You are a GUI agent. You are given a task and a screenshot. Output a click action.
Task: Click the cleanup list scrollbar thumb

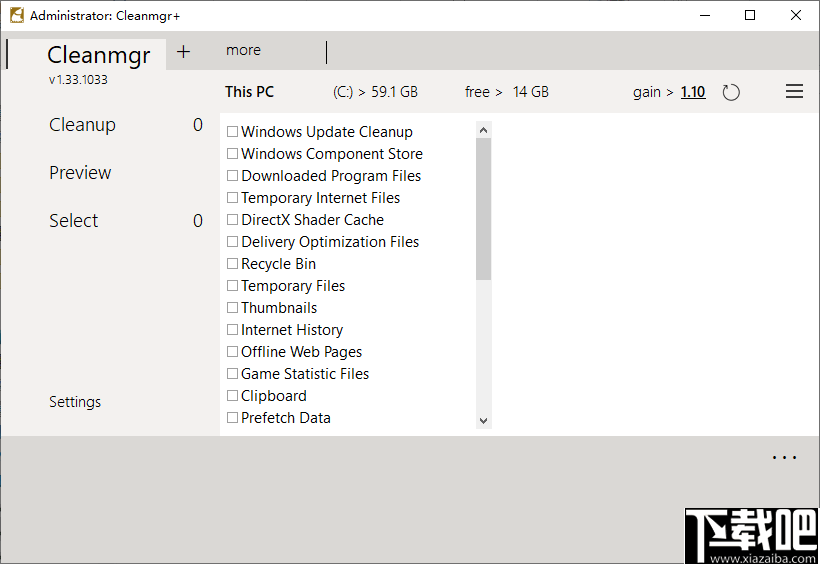coord(483,209)
